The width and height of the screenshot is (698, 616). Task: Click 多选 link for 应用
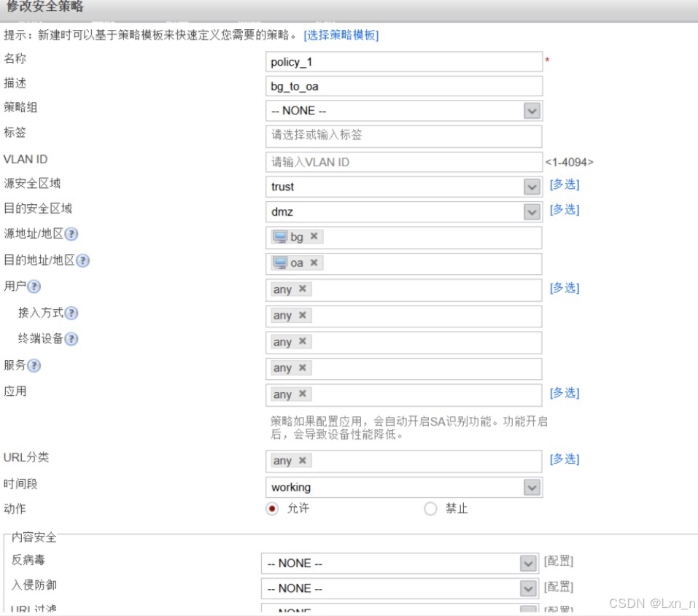click(565, 393)
